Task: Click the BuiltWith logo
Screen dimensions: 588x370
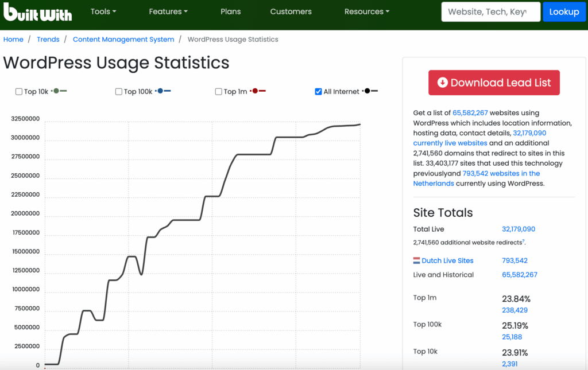Action: [x=37, y=11]
